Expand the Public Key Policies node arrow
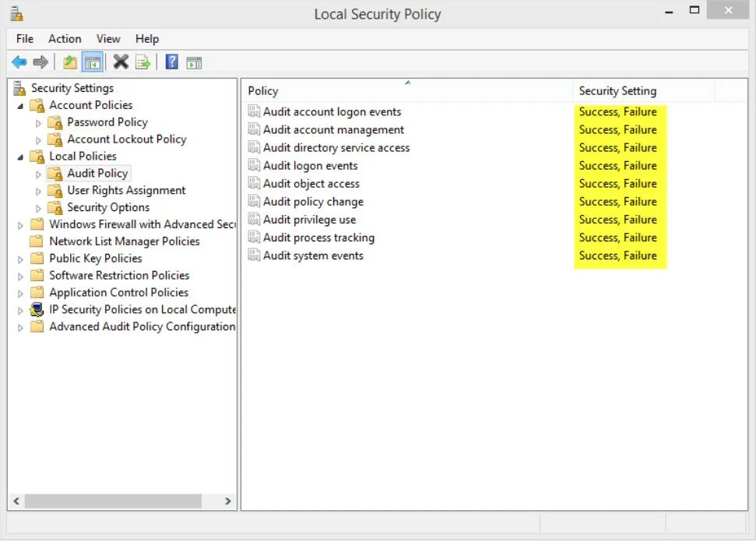The width and height of the screenshot is (756, 542). (20, 259)
